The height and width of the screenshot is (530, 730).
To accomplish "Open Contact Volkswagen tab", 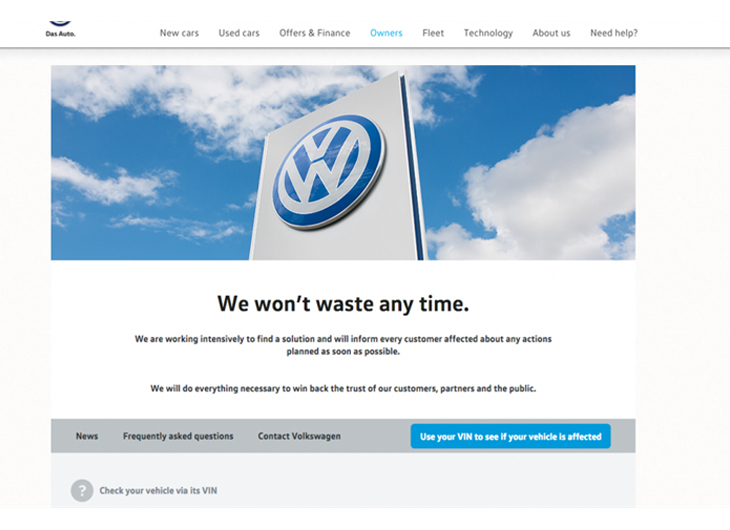I will coord(299,436).
